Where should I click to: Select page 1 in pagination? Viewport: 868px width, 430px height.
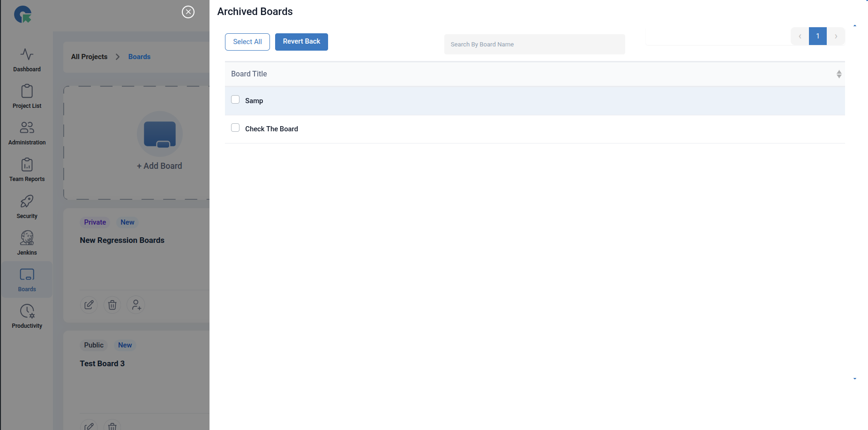pos(817,36)
